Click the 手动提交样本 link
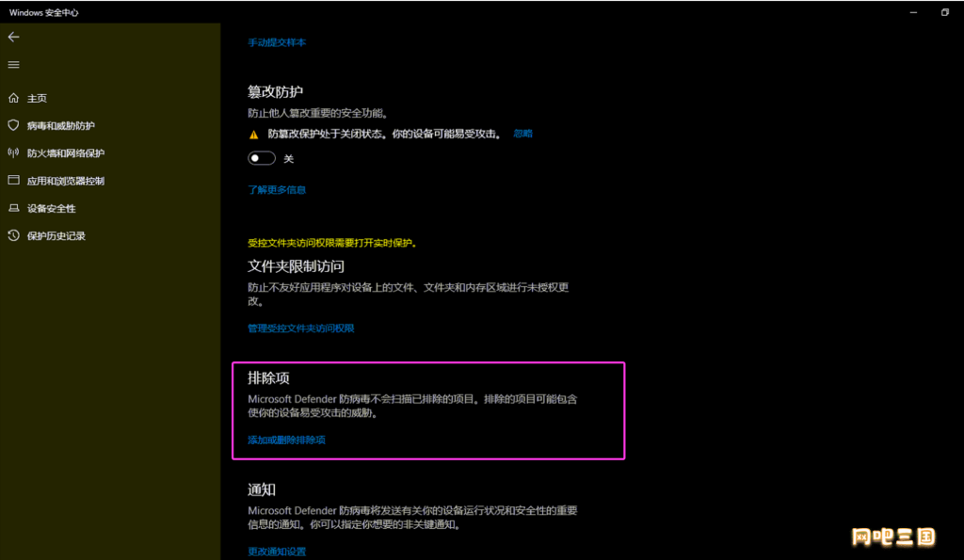 coord(277,42)
